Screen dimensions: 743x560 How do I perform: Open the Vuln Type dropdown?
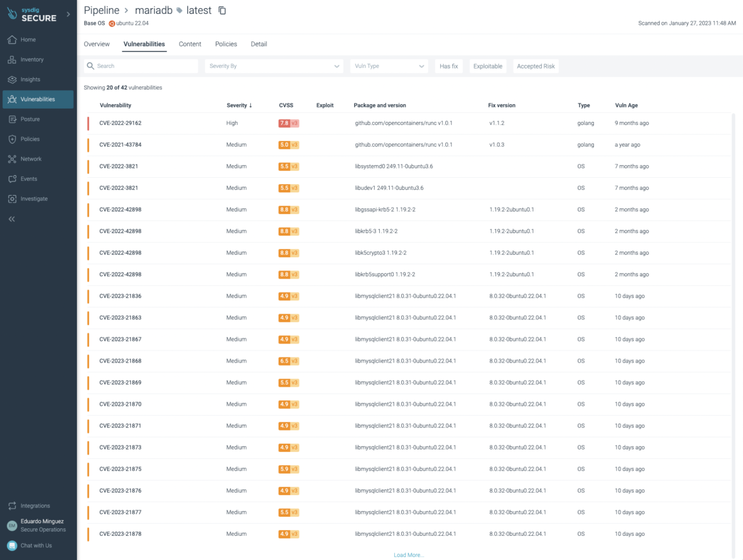click(389, 66)
